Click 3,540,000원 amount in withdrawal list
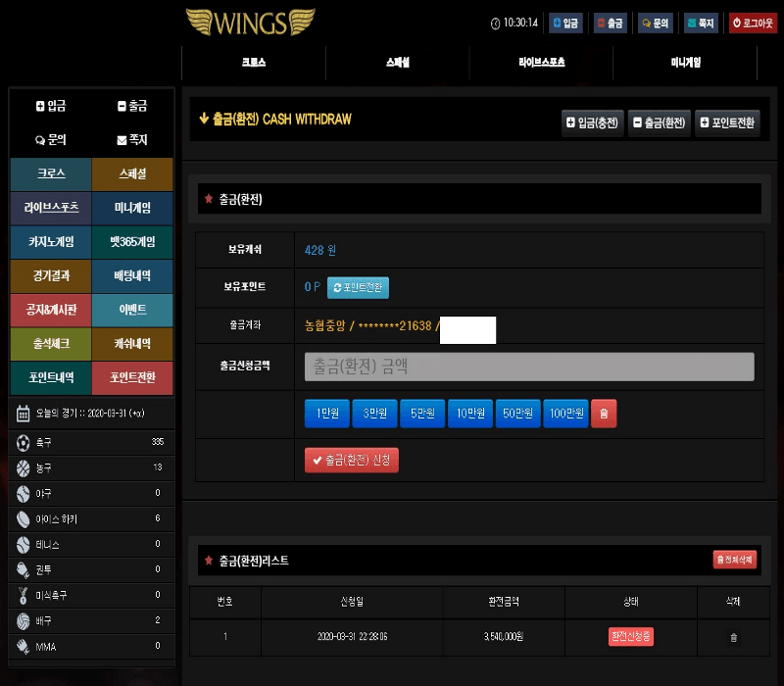784x686 pixels. [x=504, y=636]
